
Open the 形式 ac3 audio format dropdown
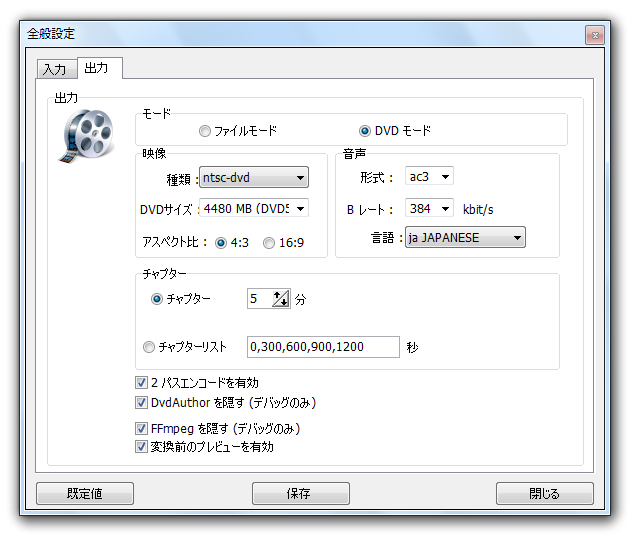click(x=429, y=176)
